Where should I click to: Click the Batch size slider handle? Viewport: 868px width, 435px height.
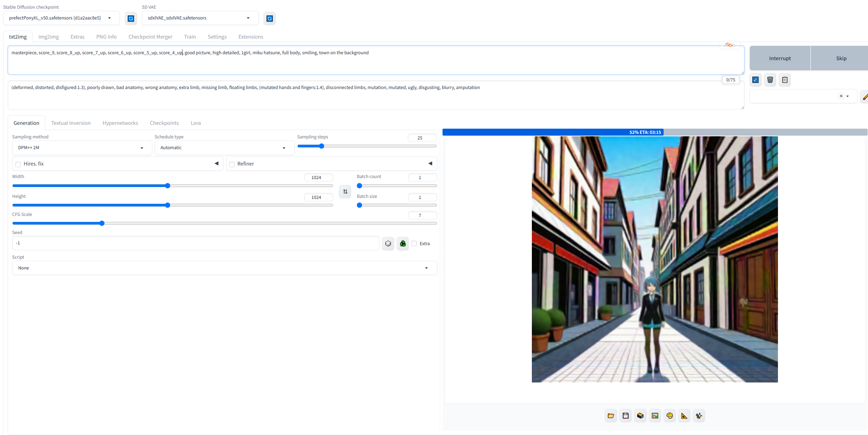(359, 205)
